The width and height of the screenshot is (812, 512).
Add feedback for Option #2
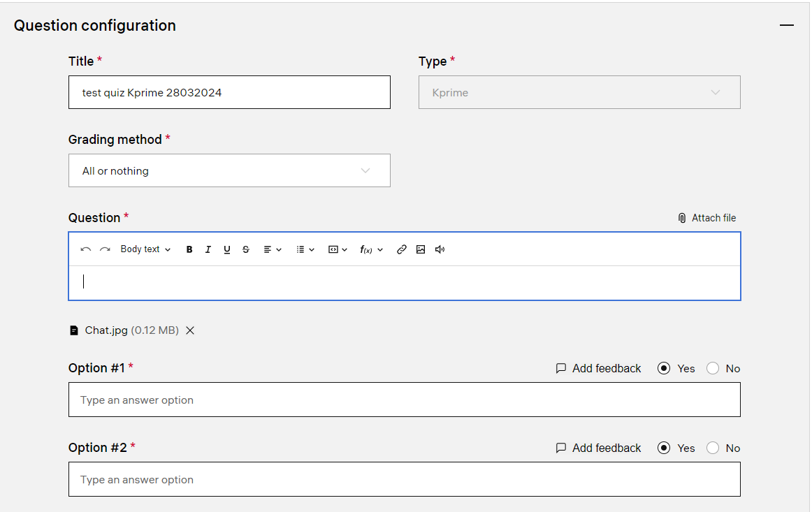pyautogui.click(x=598, y=448)
